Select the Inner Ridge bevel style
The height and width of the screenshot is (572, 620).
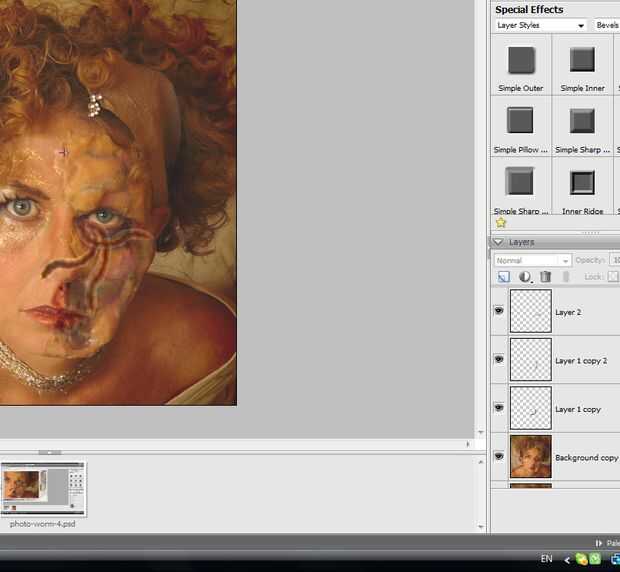(582, 183)
